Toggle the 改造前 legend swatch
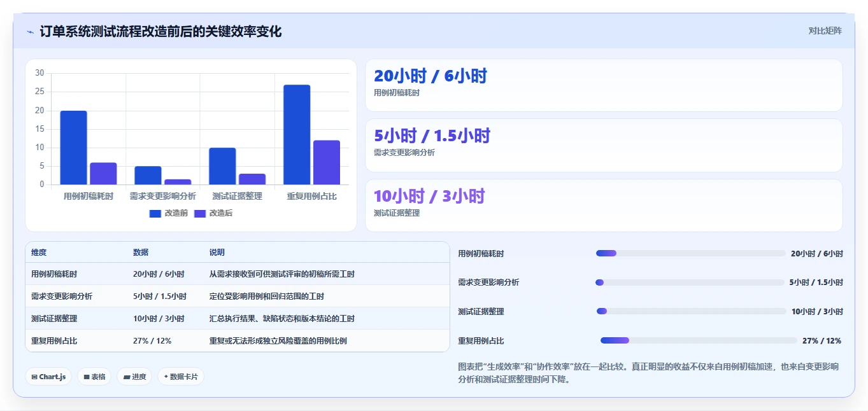868x411 pixels. pyautogui.click(x=155, y=213)
